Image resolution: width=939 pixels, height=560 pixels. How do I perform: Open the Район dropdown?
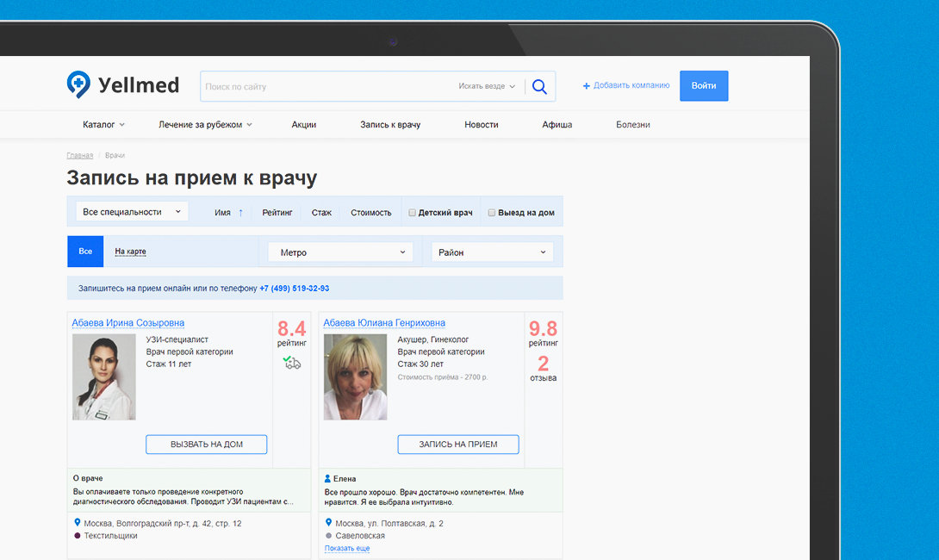[492, 252]
